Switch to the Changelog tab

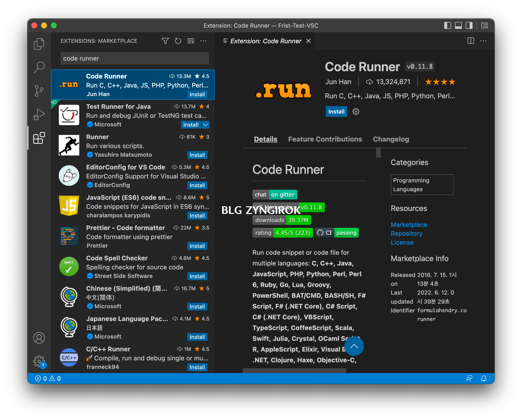click(391, 139)
